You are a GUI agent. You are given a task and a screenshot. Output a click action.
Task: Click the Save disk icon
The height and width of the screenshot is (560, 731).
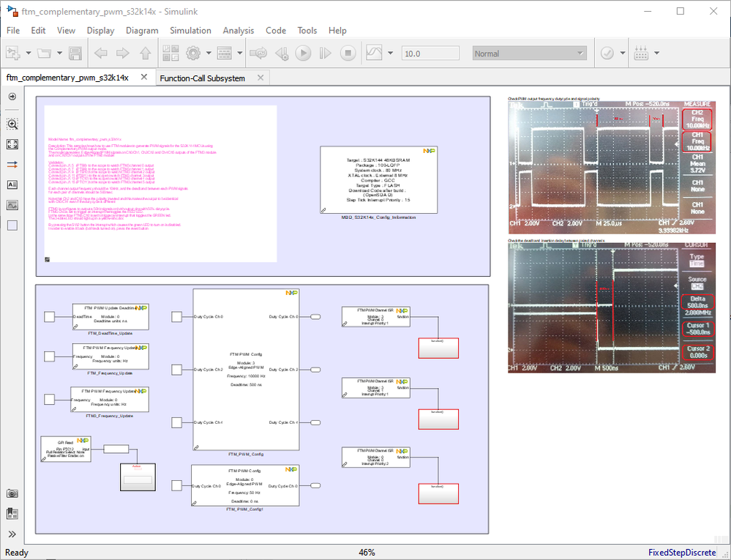[75, 53]
